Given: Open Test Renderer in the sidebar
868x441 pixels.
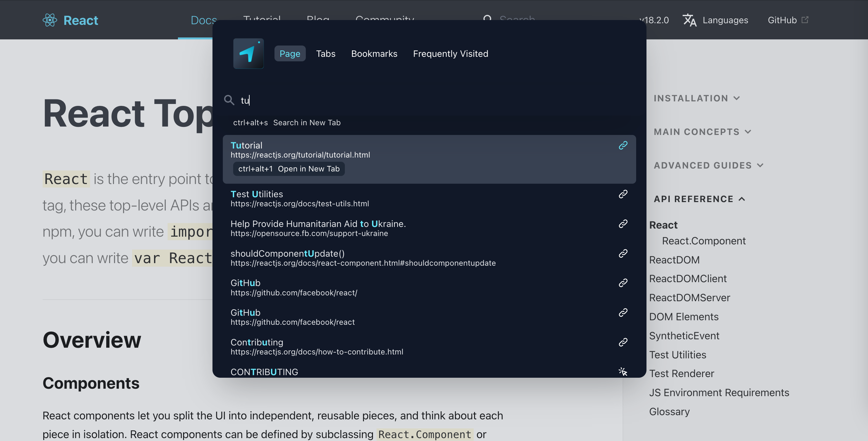Looking at the screenshot, I should click(681, 374).
